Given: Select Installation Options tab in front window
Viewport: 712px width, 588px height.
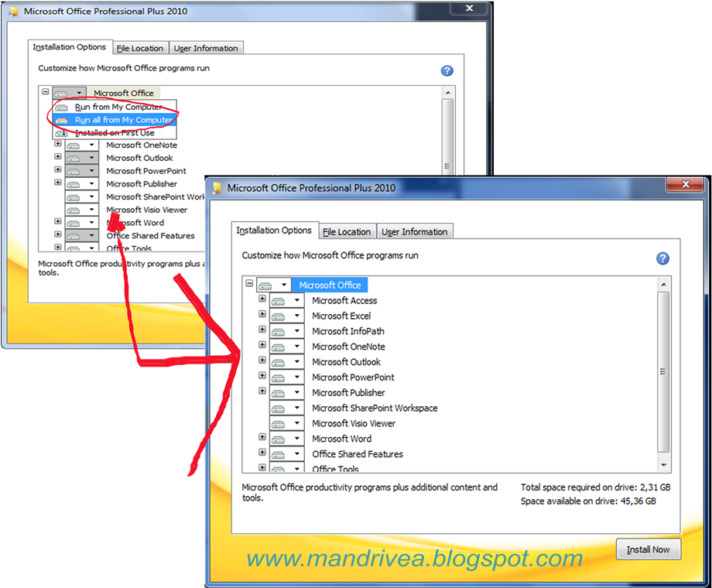Looking at the screenshot, I should point(274,231).
